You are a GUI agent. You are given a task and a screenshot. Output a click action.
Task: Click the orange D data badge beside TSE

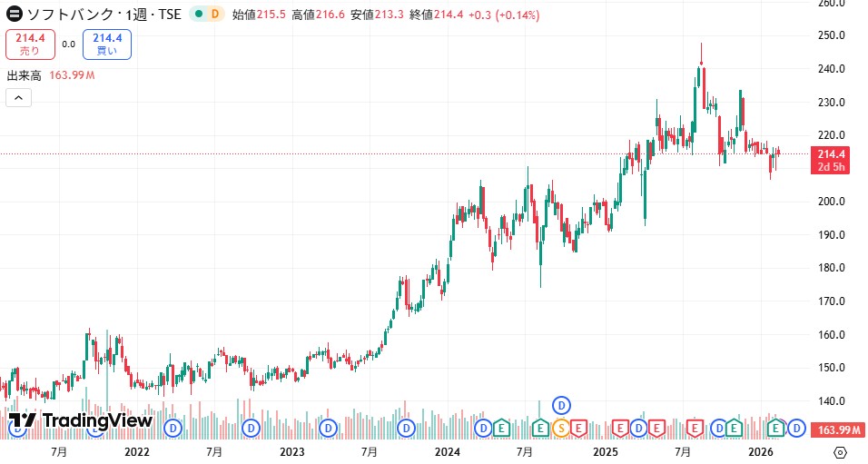(215, 14)
